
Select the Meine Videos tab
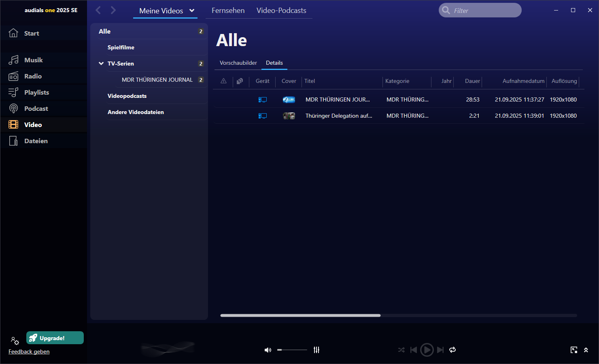point(161,11)
